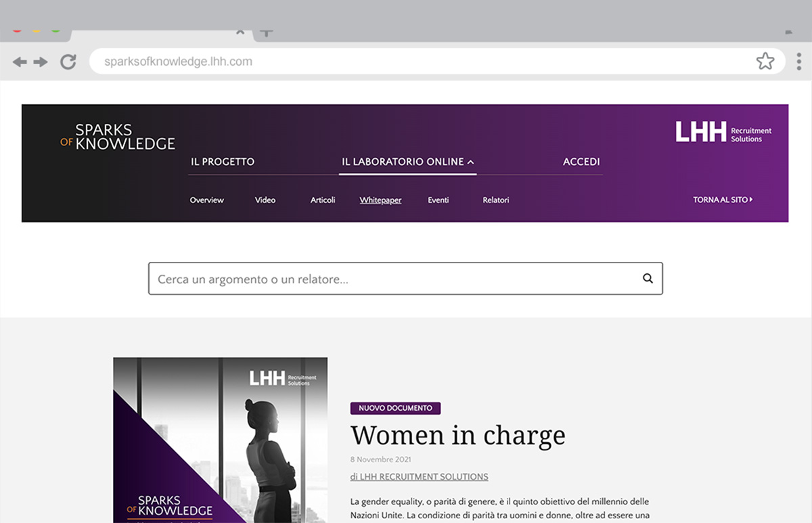This screenshot has width=812, height=523.
Task: Click the di LHH Recruitment Solutions author link
Action: pyautogui.click(x=419, y=477)
